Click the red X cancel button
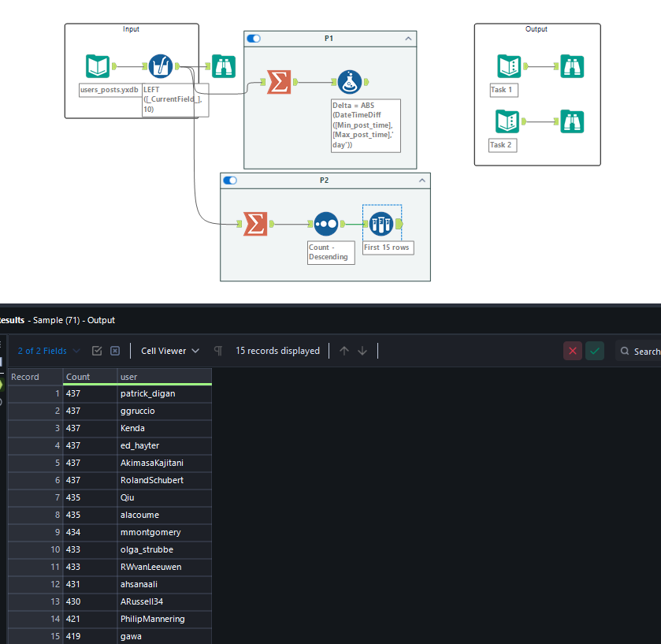The height and width of the screenshot is (644, 661). (x=573, y=351)
